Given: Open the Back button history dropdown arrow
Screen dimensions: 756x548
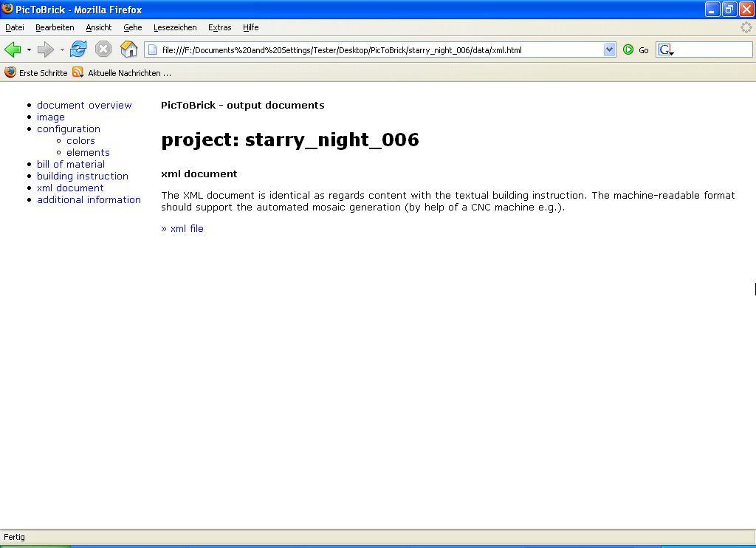Looking at the screenshot, I should (x=29, y=49).
